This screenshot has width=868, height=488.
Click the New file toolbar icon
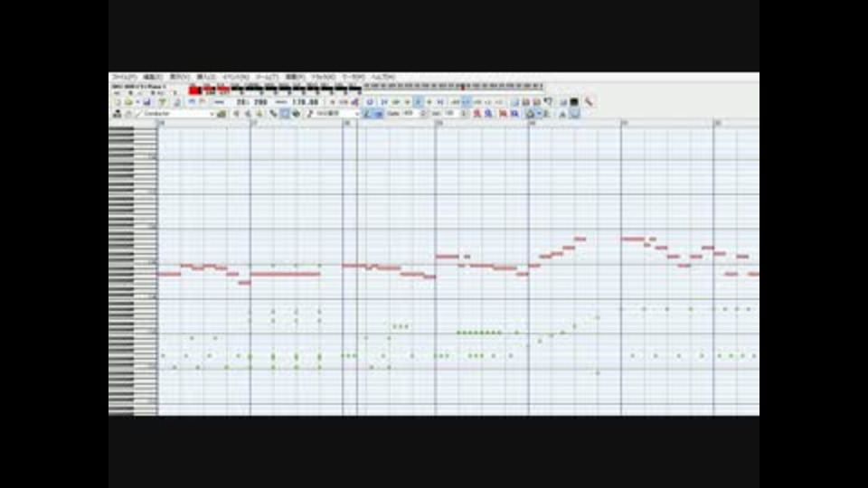[x=118, y=102]
